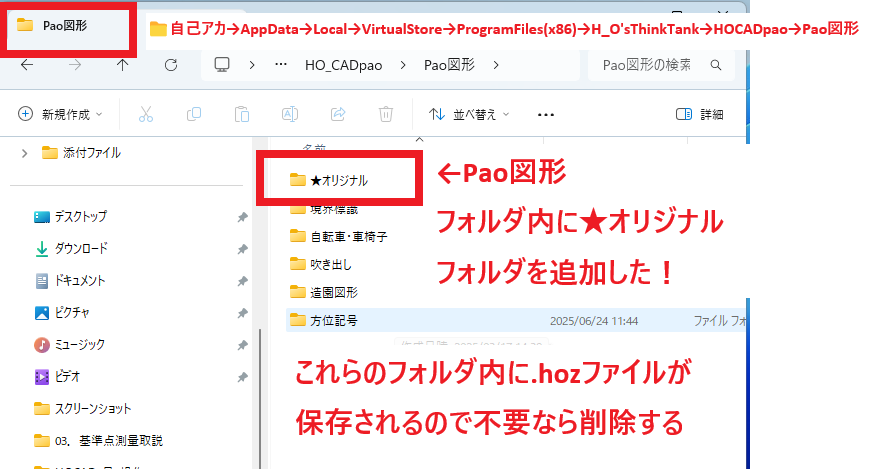Navigate to HO_CADpao in the breadcrumb
This screenshot has width=870, height=469.
tap(343, 65)
